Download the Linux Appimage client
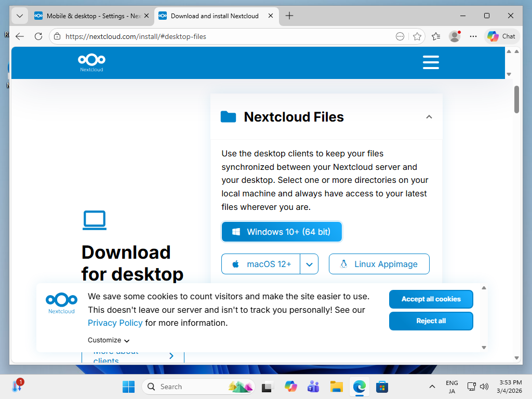532x399 pixels. tap(379, 264)
